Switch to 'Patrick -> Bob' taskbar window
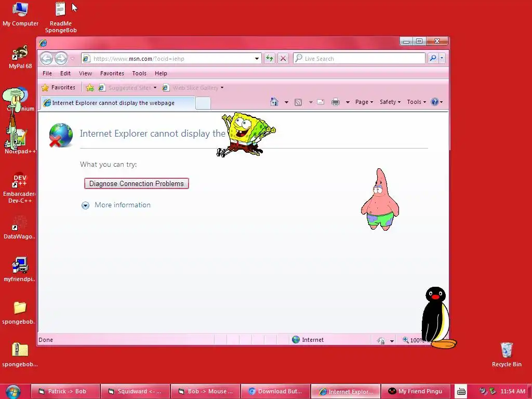The width and height of the screenshot is (532, 399). pyautogui.click(x=65, y=391)
